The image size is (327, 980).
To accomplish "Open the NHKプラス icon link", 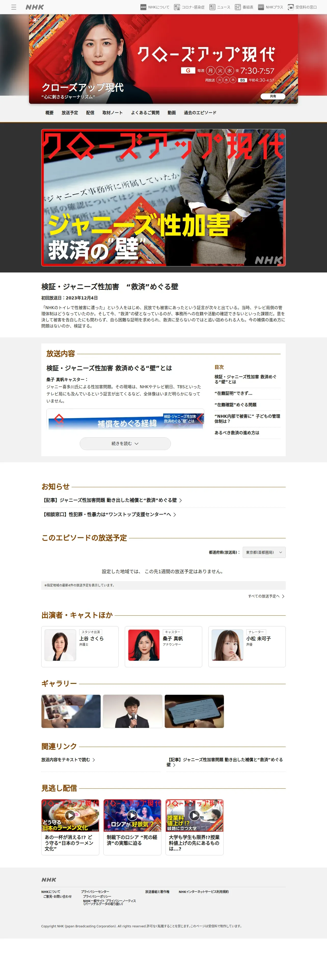I will point(270,7).
